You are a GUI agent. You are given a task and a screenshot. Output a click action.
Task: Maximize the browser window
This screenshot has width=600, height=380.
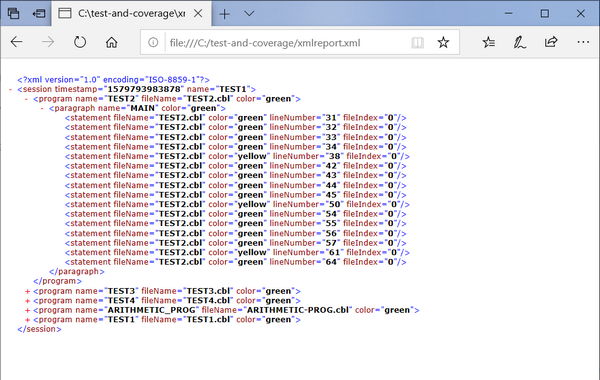pyautogui.click(x=545, y=13)
